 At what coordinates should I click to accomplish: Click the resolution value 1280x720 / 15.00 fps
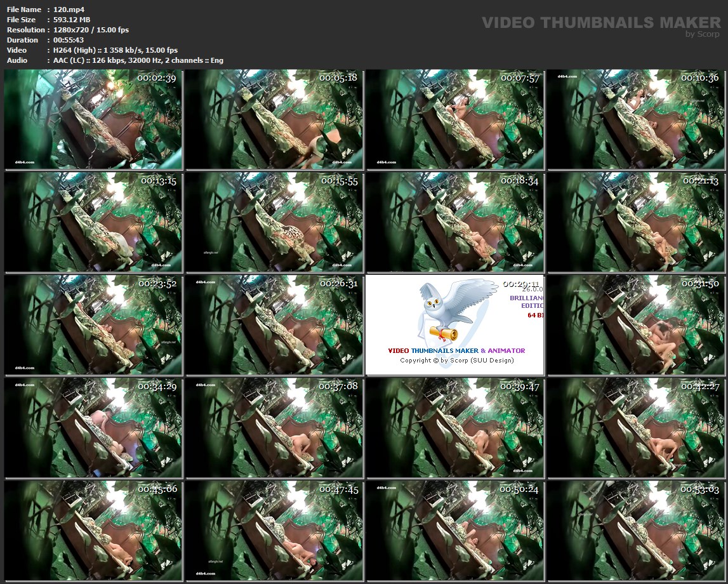(x=91, y=30)
